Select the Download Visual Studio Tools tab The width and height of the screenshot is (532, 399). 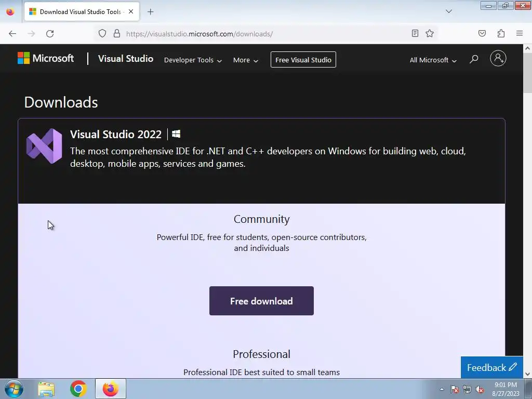click(82, 11)
